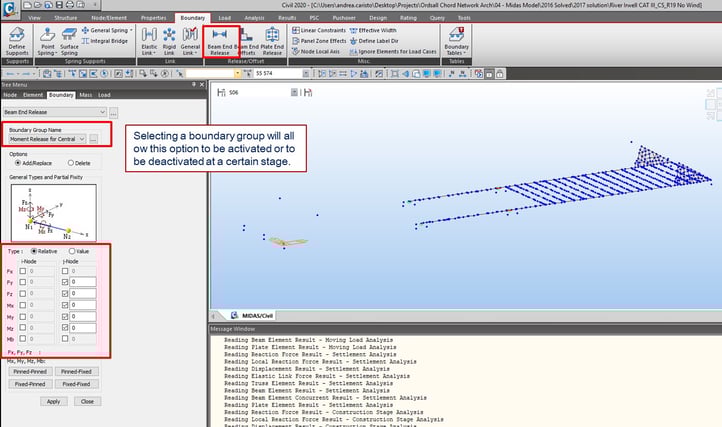Check the j-Node Mb checkbox
Viewport: 722px width, 427px height.
tap(65, 339)
